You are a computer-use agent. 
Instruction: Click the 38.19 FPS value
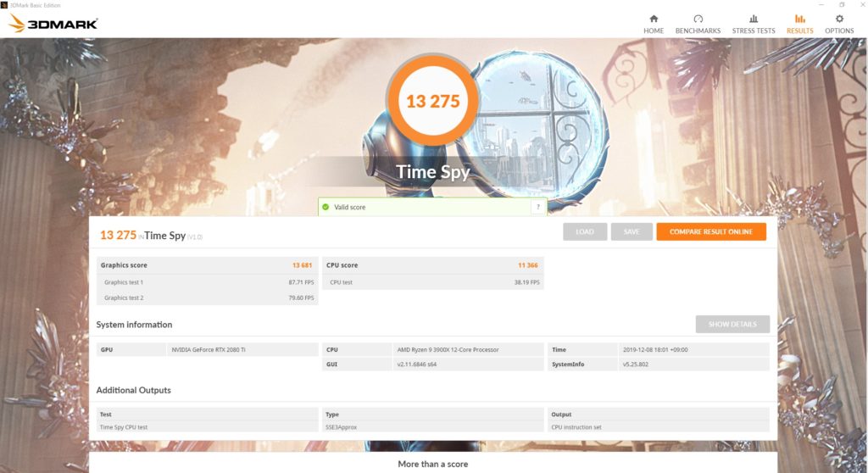click(x=526, y=282)
